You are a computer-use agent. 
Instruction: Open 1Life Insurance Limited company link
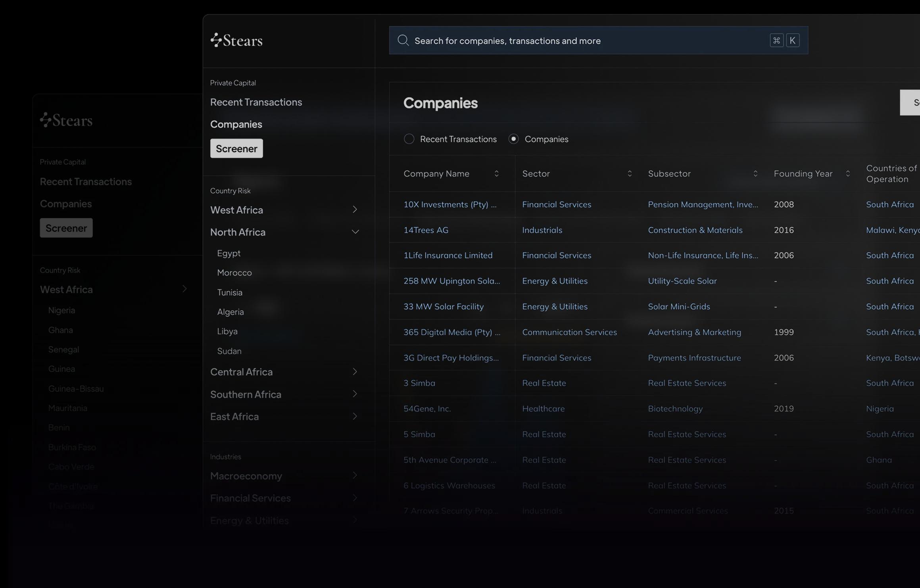[x=448, y=256]
